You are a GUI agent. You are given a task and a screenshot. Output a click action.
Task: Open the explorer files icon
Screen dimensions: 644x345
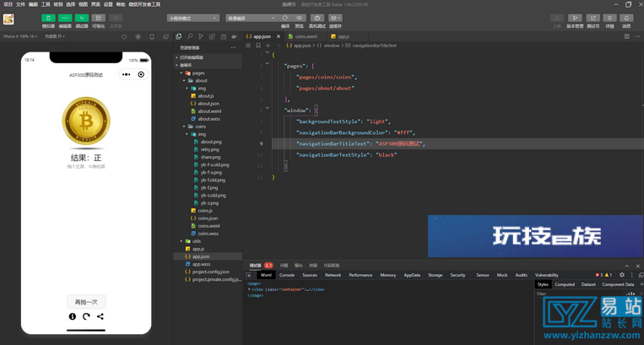click(x=179, y=36)
